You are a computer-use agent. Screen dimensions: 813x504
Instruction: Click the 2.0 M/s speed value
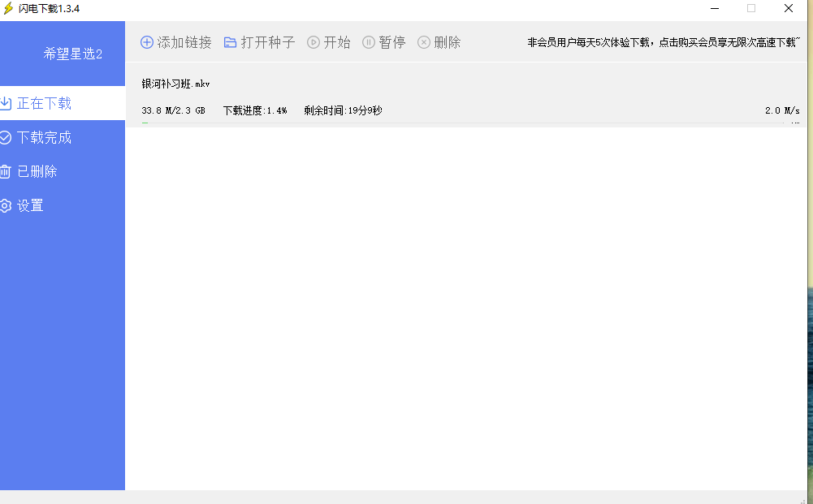[782, 110]
